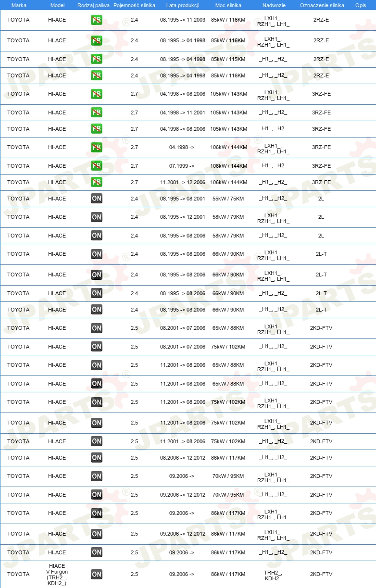The height and width of the screenshot is (588, 376).
Task: Select the 2L engine code in the 55kW / 75KM row
Action: tap(321, 199)
